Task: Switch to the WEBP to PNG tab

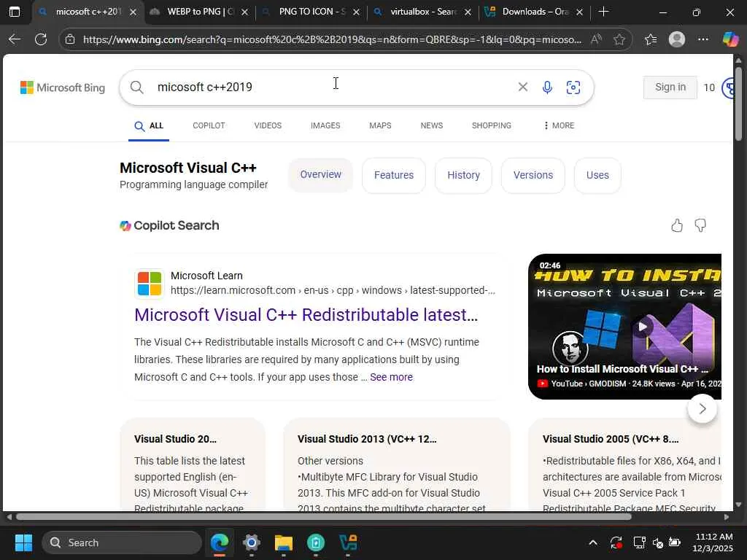Action: coord(199,12)
